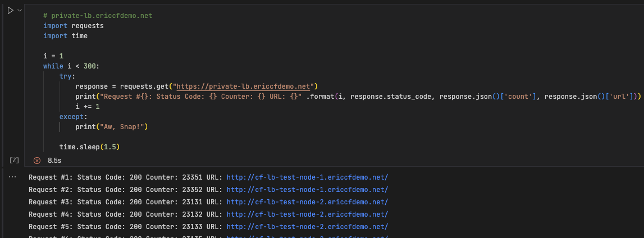Run the code cell with play icon

tap(10, 11)
